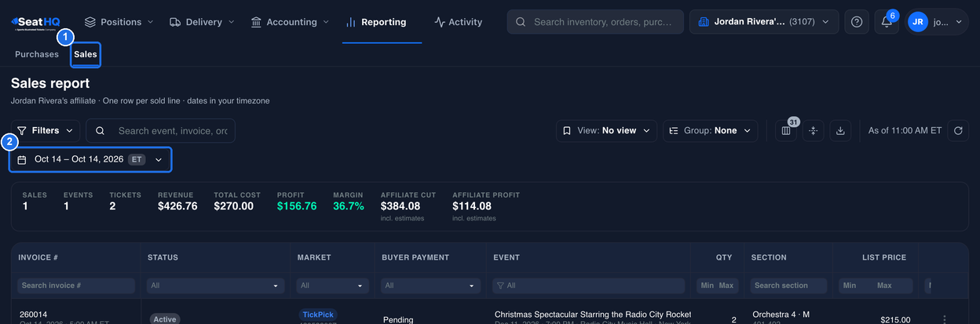The height and width of the screenshot is (324, 980).
Task: Open the Accounting menu
Action: coord(290,22)
